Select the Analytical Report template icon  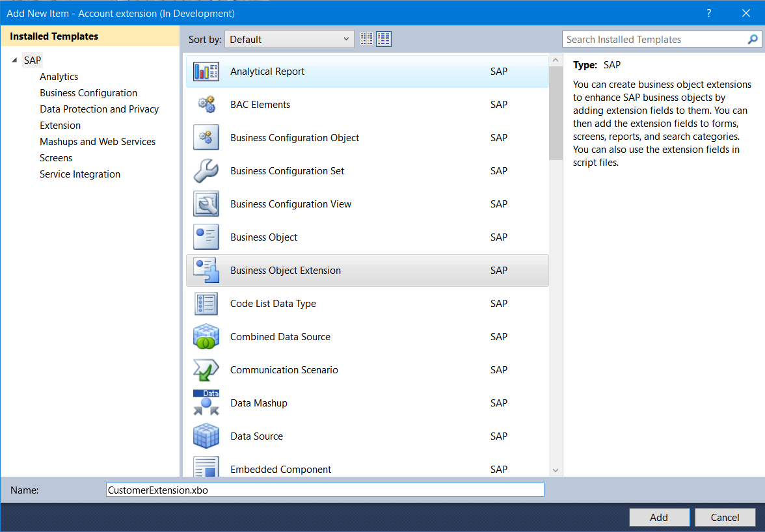click(x=206, y=72)
